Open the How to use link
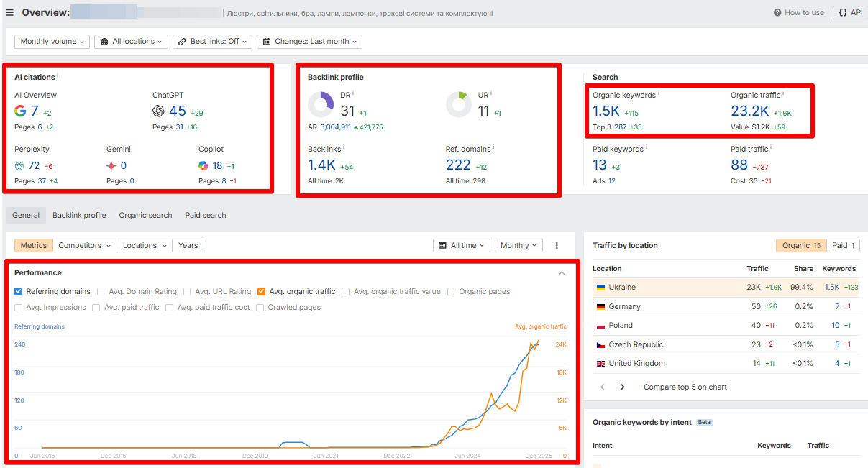The width and height of the screenshot is (868, 468). tap(799, 12)
